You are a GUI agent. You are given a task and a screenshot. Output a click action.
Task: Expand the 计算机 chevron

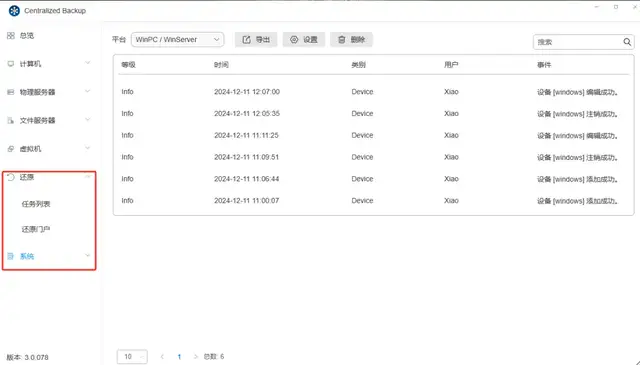tap(87, 63)
